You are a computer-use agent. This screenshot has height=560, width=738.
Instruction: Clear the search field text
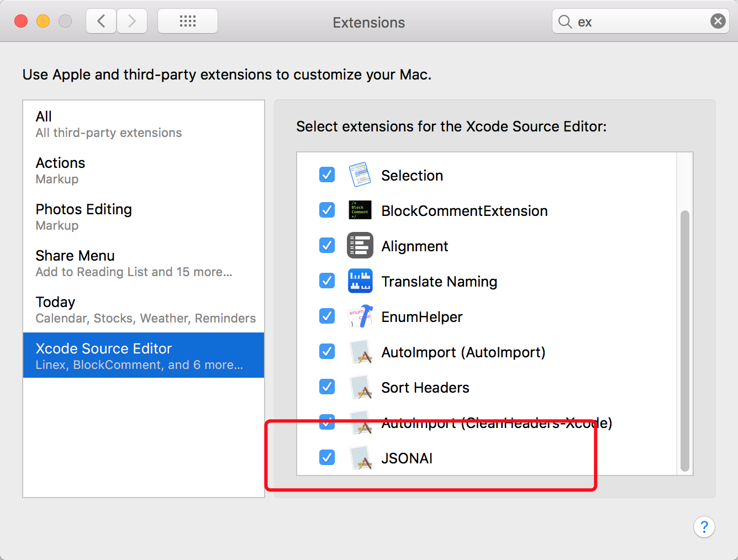718,22
